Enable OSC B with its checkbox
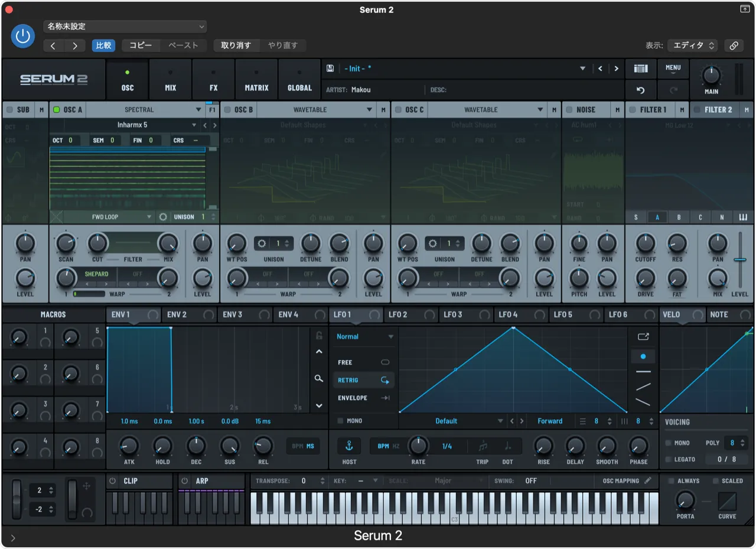 [x=227, y=110]
